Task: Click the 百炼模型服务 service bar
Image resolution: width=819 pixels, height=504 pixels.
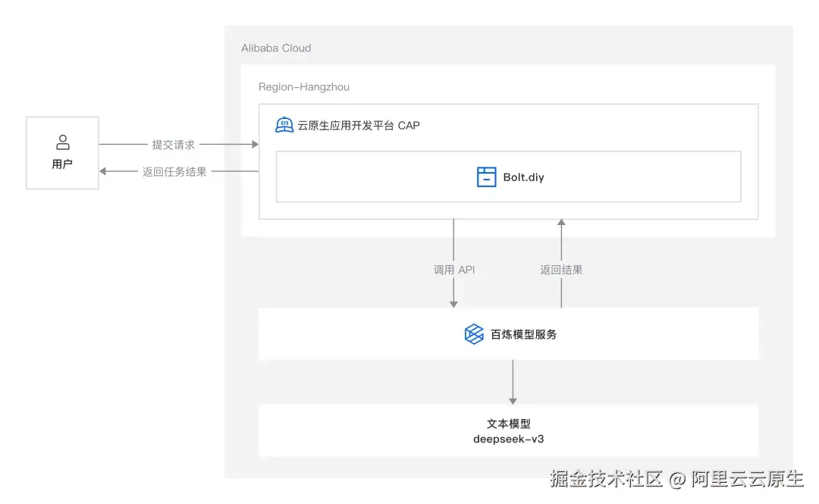Action: tap(508, 333)
